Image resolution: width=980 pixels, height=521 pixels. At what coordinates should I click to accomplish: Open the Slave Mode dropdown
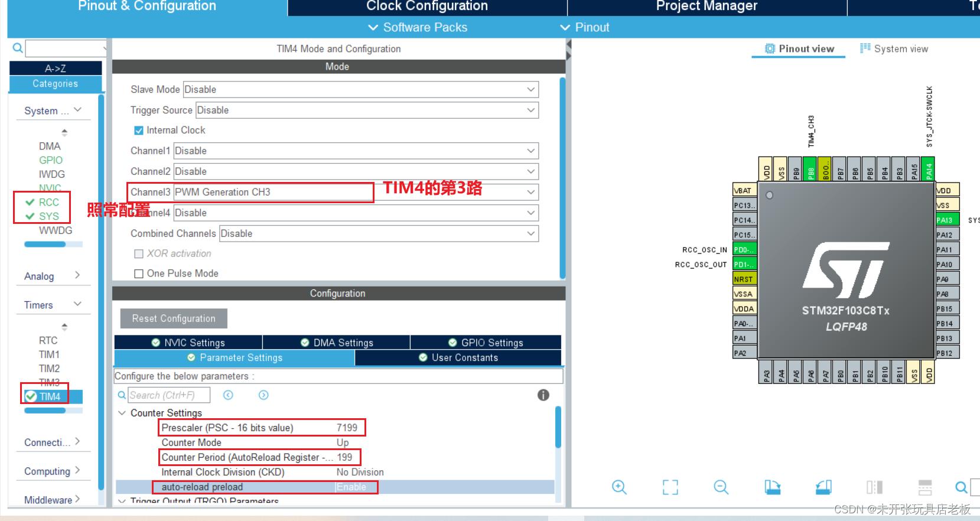pos(361,89)
